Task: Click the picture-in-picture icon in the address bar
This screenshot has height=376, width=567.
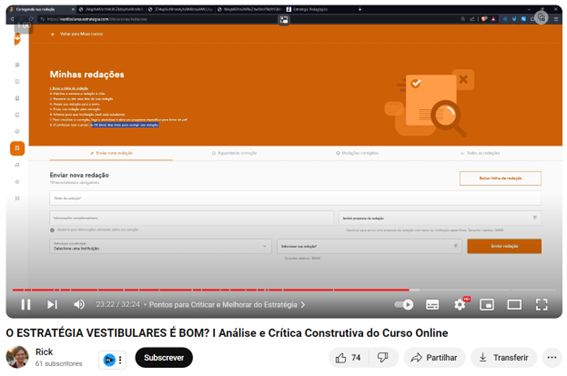Action: pyautogui.click(x=284, y=20)
